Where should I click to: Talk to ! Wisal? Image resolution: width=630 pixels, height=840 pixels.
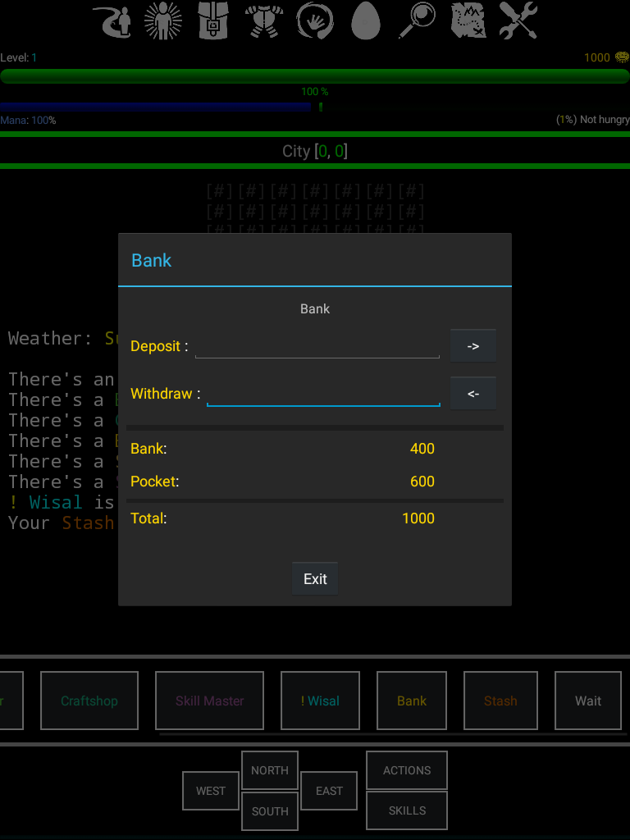click(x=321, y=701)
